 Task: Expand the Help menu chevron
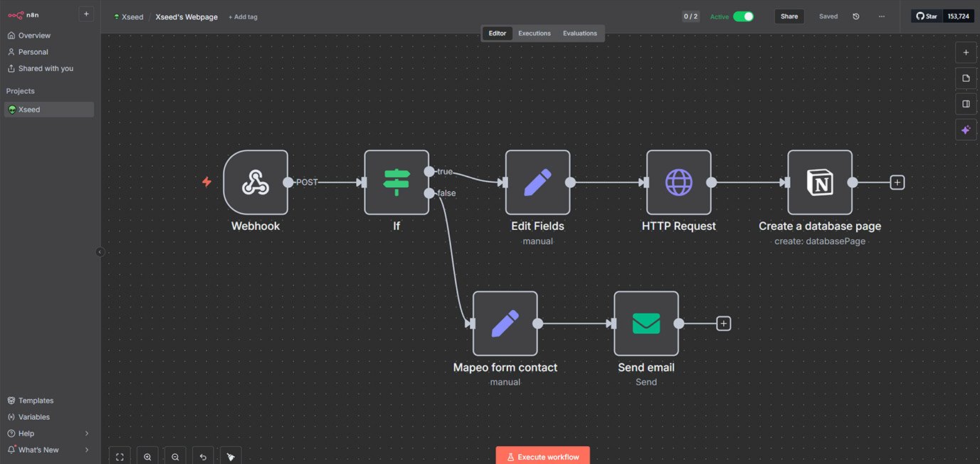[86, 433]
